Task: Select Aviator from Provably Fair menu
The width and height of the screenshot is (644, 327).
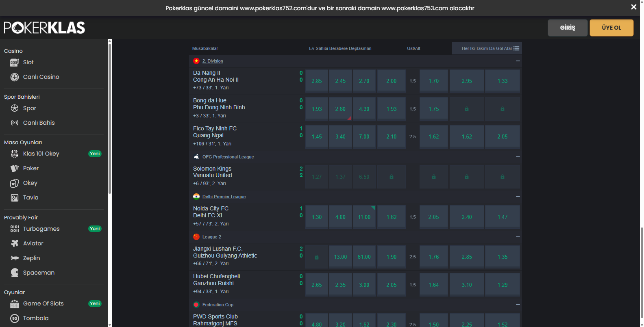Action: 33,243
